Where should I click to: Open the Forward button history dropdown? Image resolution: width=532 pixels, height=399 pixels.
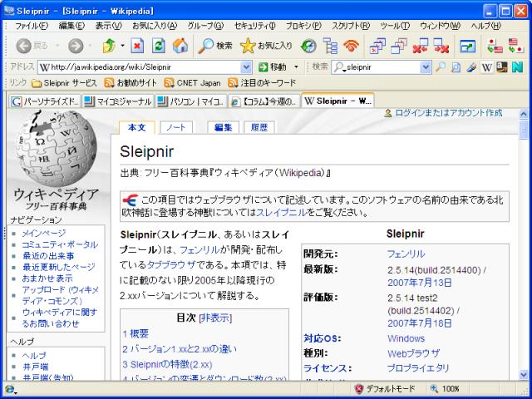point(90,46)
